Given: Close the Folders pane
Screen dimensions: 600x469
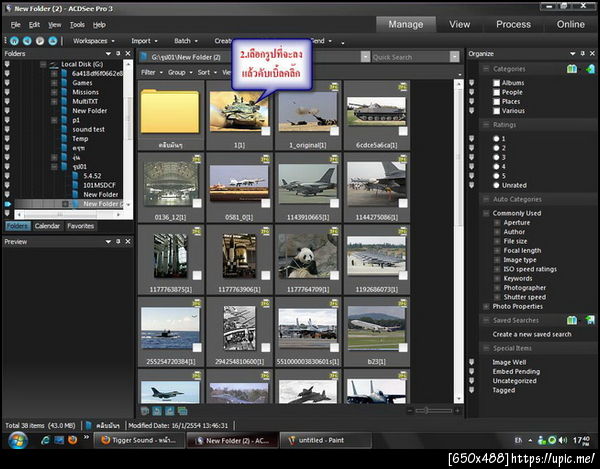Looking at the screenshot, I should [x=126, y=53].
